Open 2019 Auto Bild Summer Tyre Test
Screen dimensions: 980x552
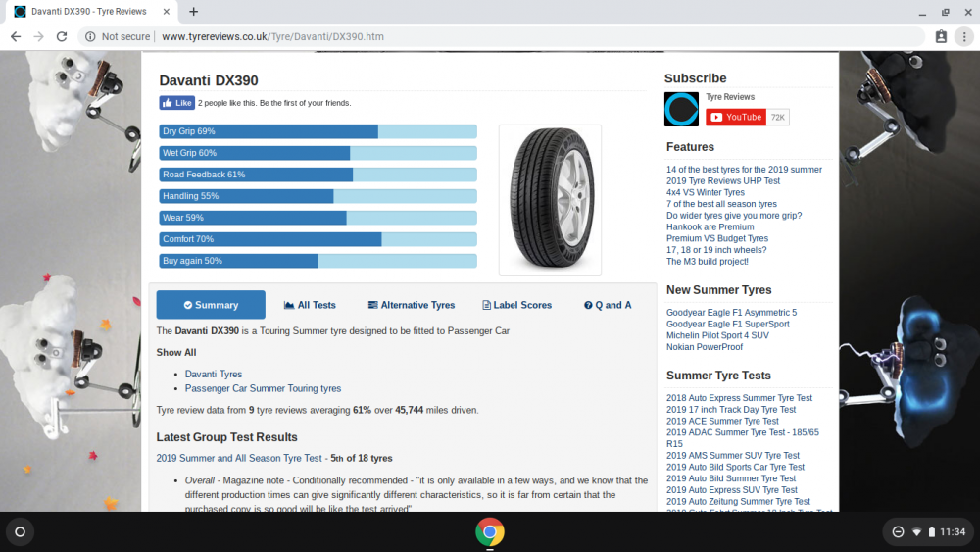[x=731, y=478]
